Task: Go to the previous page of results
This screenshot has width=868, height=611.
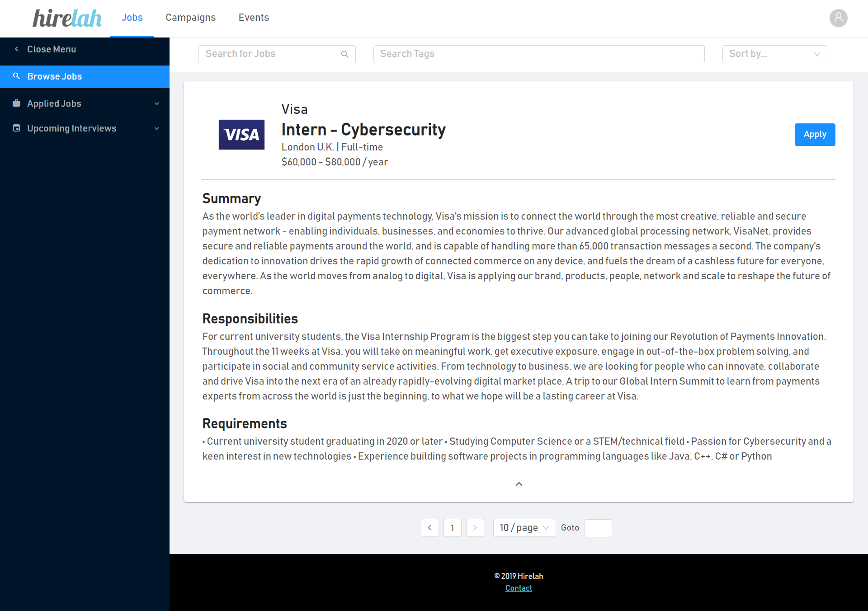Action: [x=429, y=528]
